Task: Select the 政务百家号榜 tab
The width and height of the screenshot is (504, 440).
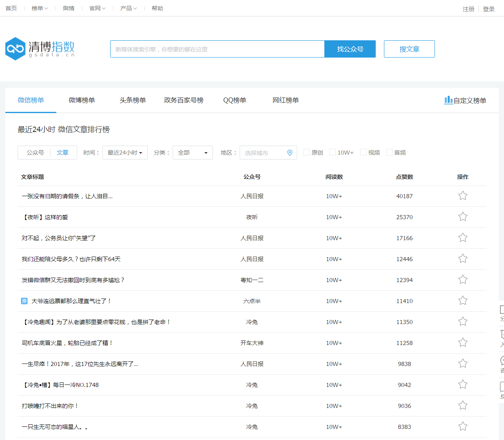Action: tap(184, 100)
